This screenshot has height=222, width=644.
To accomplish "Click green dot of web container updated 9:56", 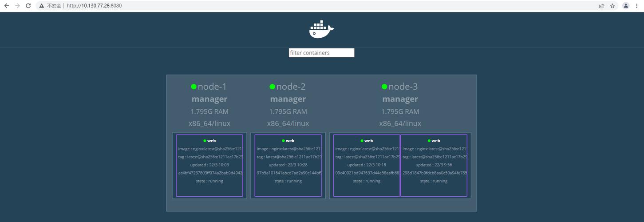I will [429, 141].
